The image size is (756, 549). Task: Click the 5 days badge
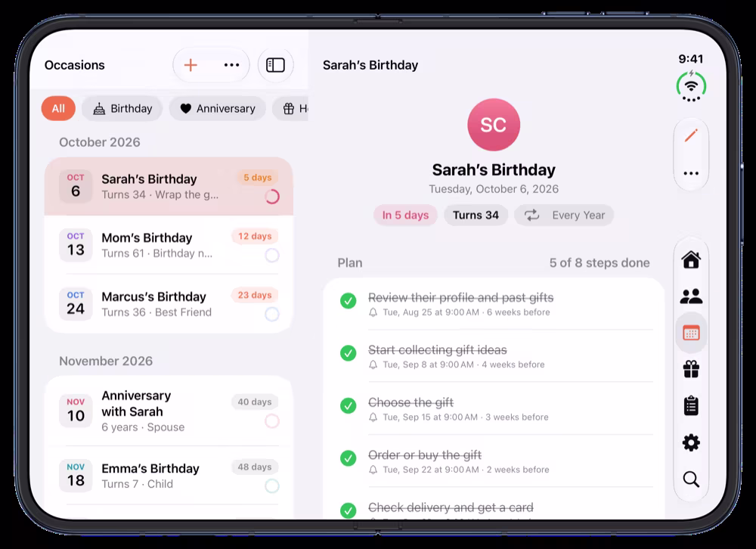tap(258, 178)
